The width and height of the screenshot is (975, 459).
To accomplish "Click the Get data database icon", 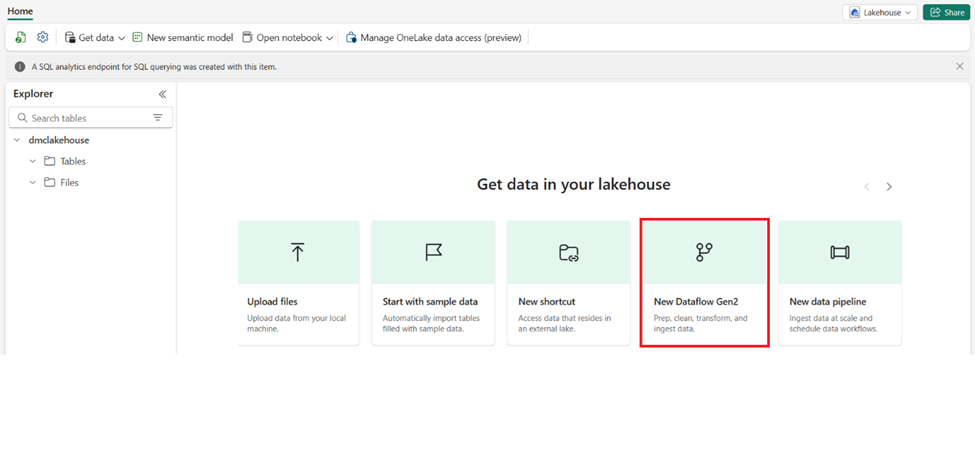I will click(70, 37).
